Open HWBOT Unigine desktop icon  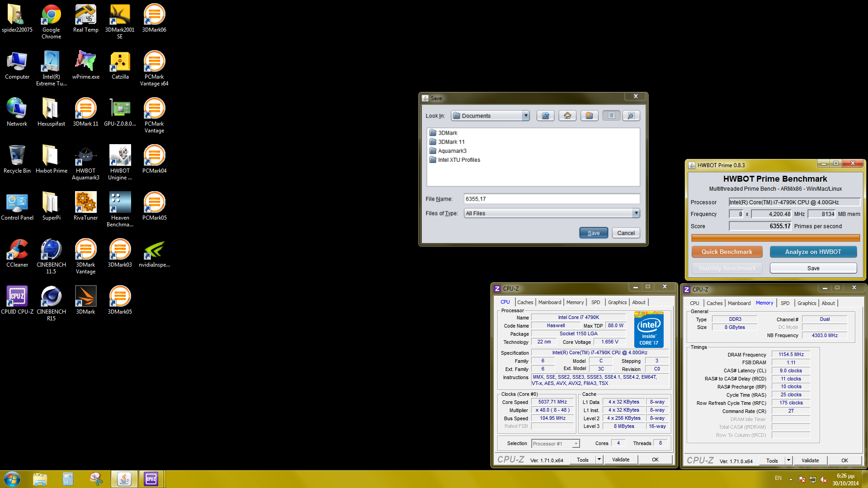tap(120, 162)
